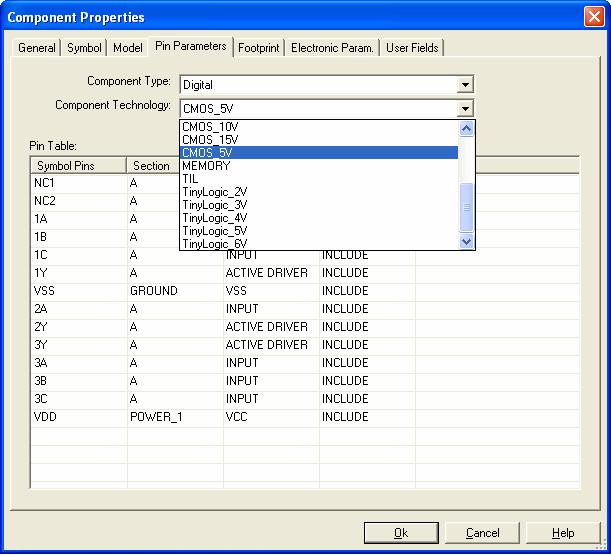This screenshot has width=611, height=556.
Task: Switch to the Model tab
Action: (x=127, y=48)
